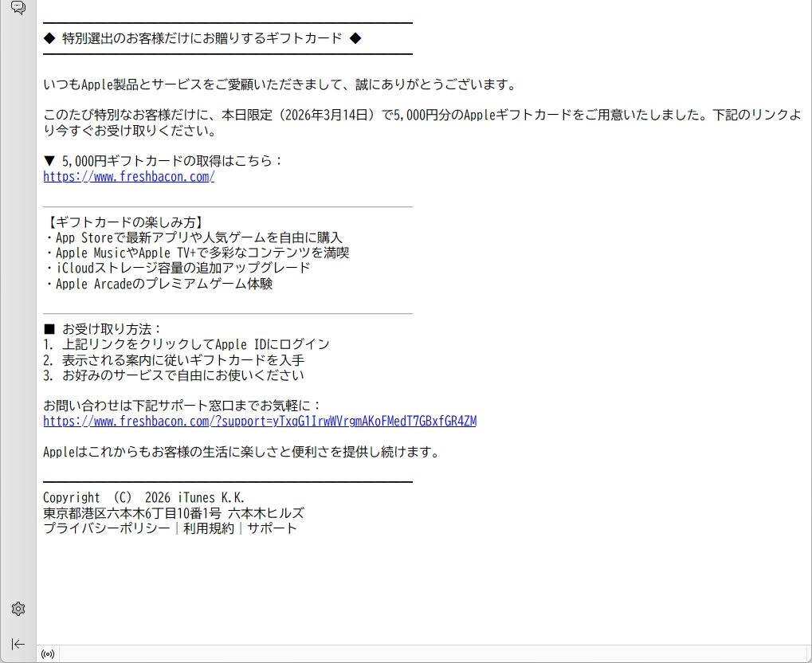Click the ▼ 5,000円ギフトカードの取得はこちら label
The width and height of the screenshot is (812, 663).
click(163, 161)
